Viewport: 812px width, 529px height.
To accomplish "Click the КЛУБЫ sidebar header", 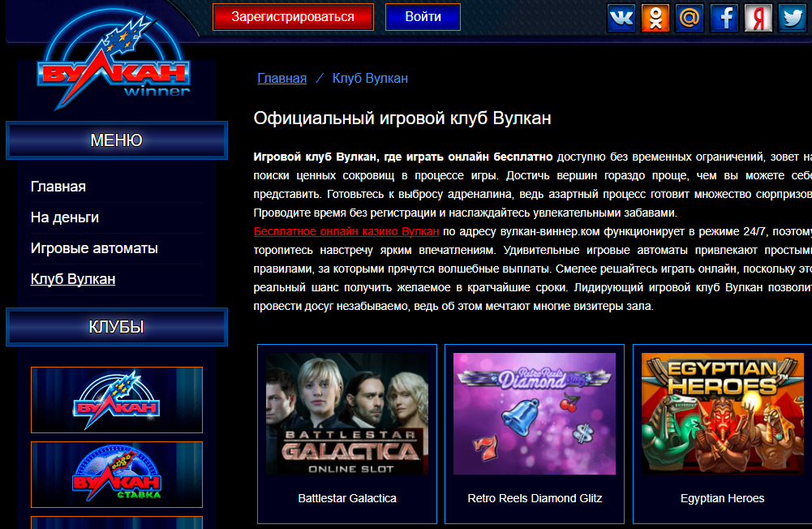I will point(117,327).
